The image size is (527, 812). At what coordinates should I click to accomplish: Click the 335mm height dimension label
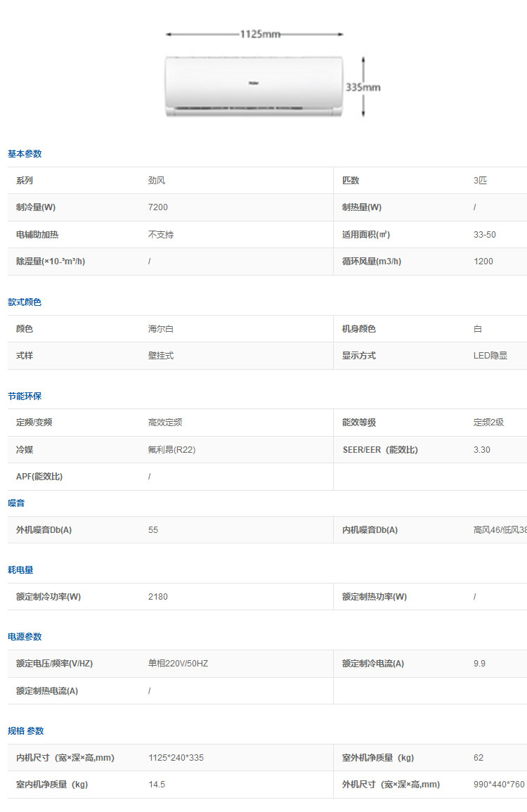coord(363,87)
